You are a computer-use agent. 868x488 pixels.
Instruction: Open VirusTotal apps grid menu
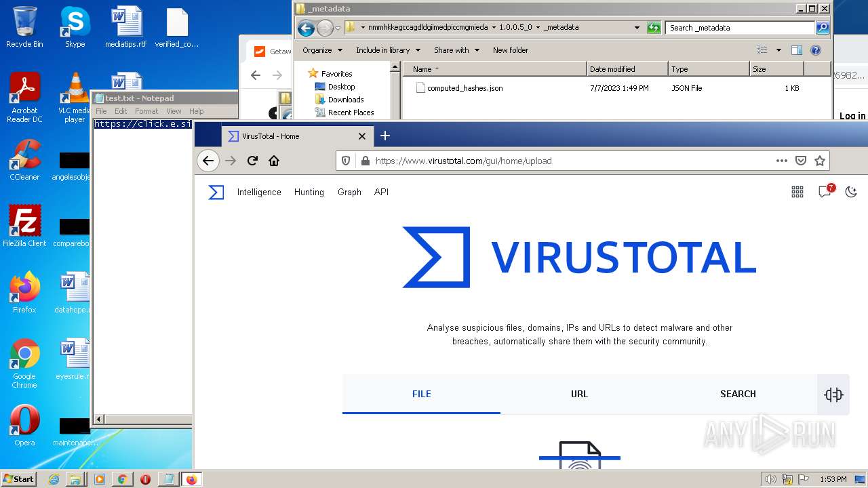[x=797, y=192]
